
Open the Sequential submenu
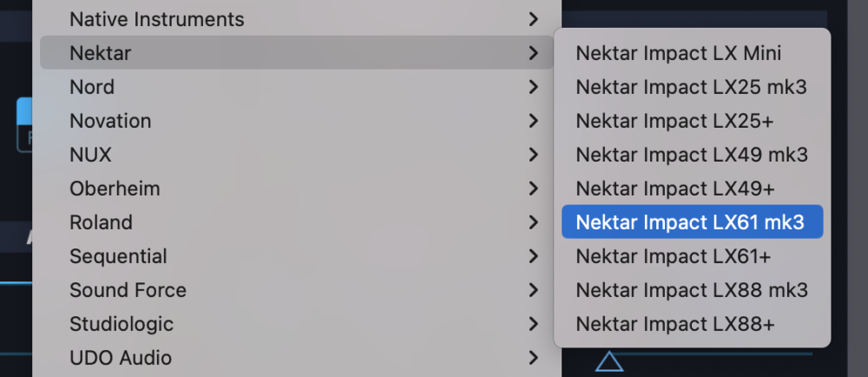(118, 256)
